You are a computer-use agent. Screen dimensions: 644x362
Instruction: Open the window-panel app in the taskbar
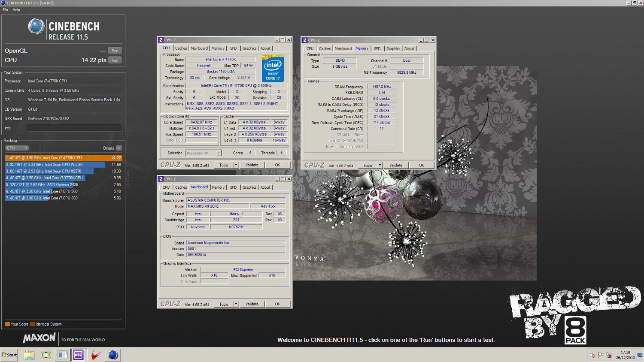click(x=62, y=355)
